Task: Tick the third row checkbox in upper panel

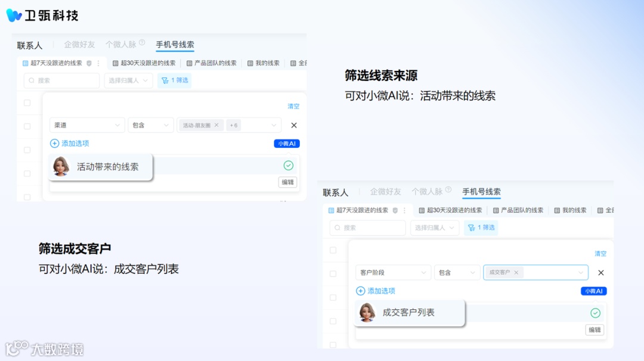Action: point(27,150)
